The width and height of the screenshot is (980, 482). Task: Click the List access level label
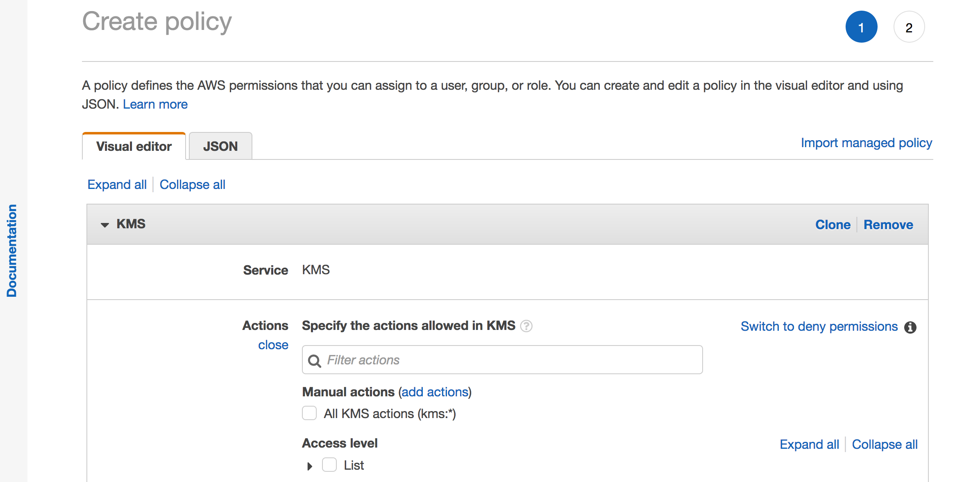[x=354, y=465]
